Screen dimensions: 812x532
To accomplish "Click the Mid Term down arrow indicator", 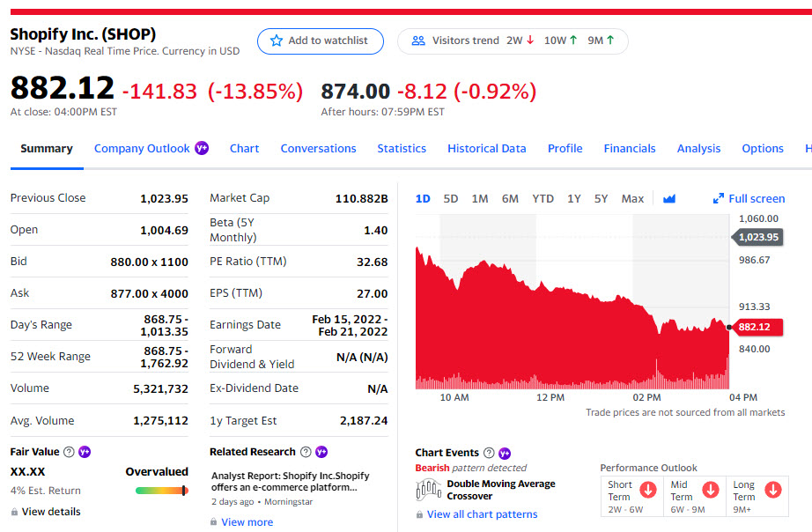I will (x=711, y=490).
